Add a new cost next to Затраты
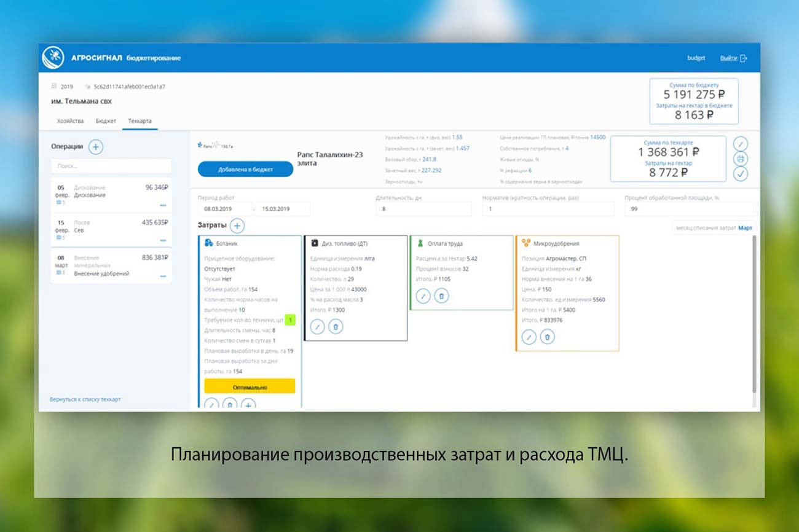The image size is (799, 532). coord(237,225)
